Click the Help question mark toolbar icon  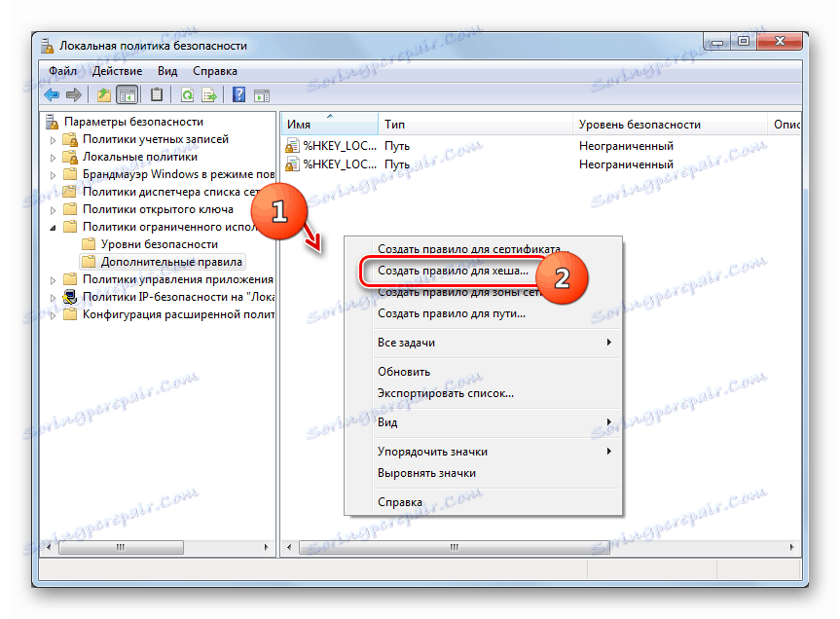click(238, 95)
